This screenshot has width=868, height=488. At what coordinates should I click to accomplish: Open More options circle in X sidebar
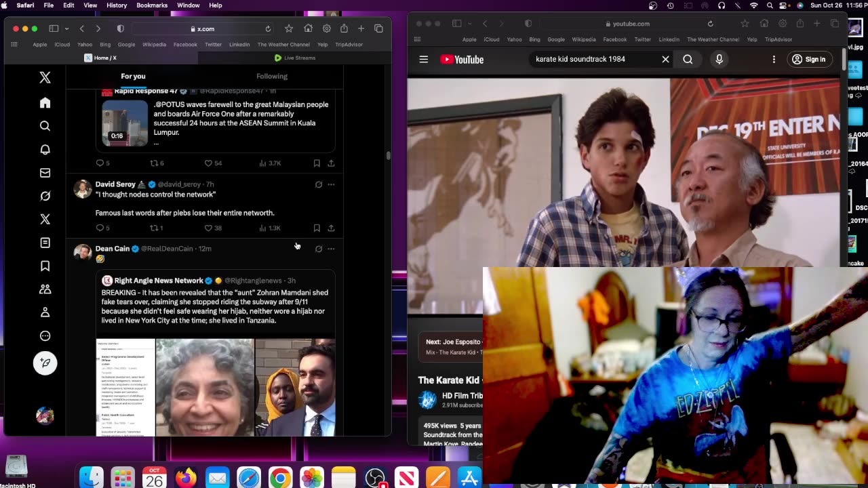45,336
